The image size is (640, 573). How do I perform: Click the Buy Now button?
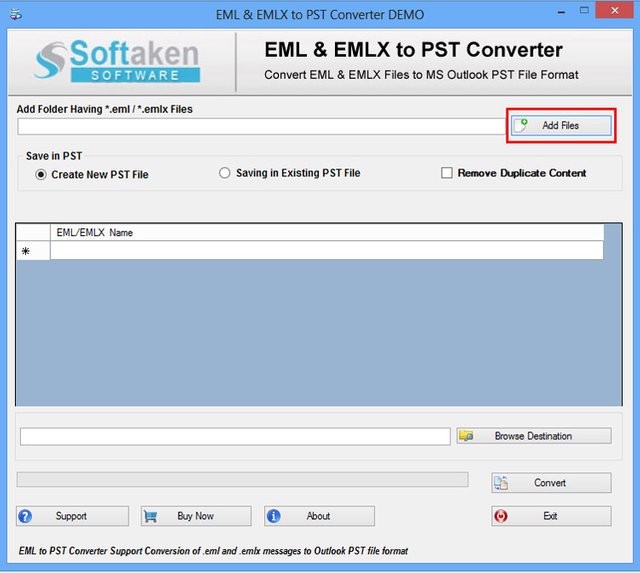196,516
